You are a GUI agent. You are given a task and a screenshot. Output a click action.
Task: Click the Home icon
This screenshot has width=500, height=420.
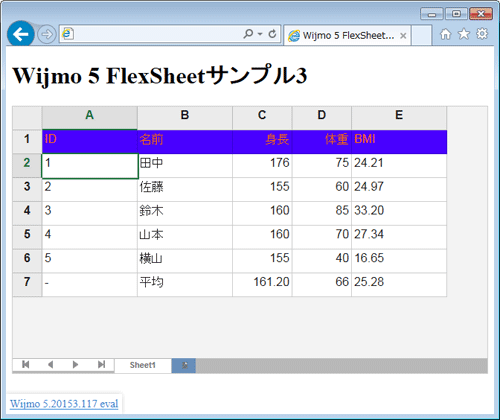446,34
